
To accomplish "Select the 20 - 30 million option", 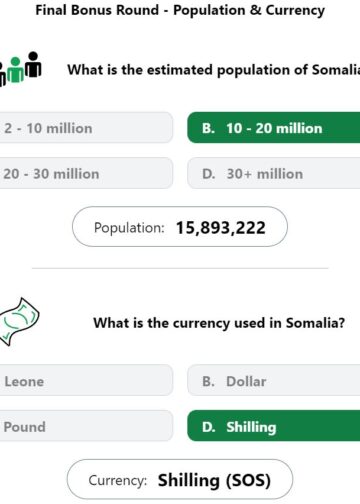I will 86,173.
